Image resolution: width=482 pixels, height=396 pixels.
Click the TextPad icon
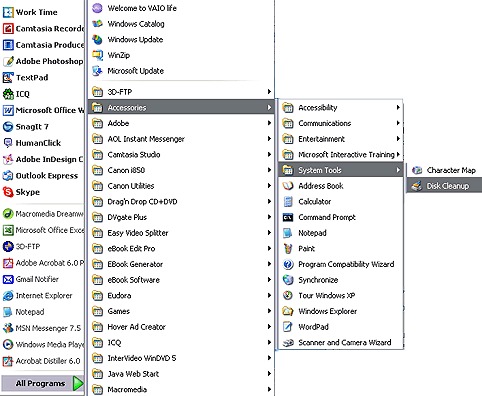[x=8, y=78]
